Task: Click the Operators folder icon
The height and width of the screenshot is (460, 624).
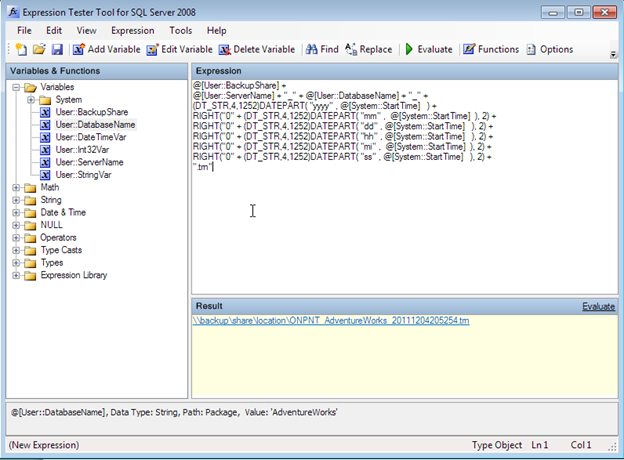Action: [x=30, y=238]
